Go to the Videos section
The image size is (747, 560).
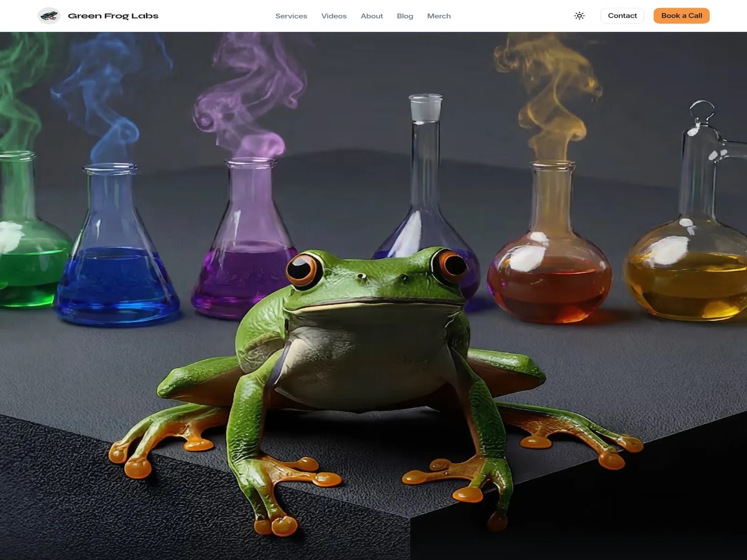coord(334,16)
